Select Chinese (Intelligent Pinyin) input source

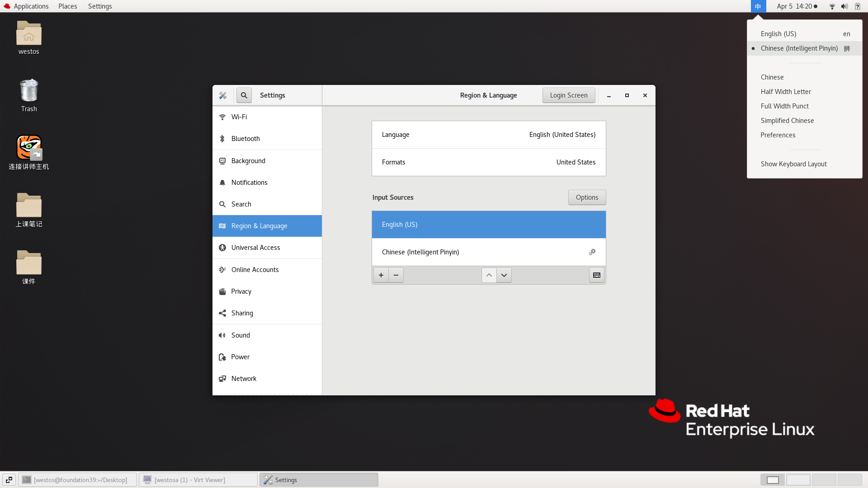point(489,251)
